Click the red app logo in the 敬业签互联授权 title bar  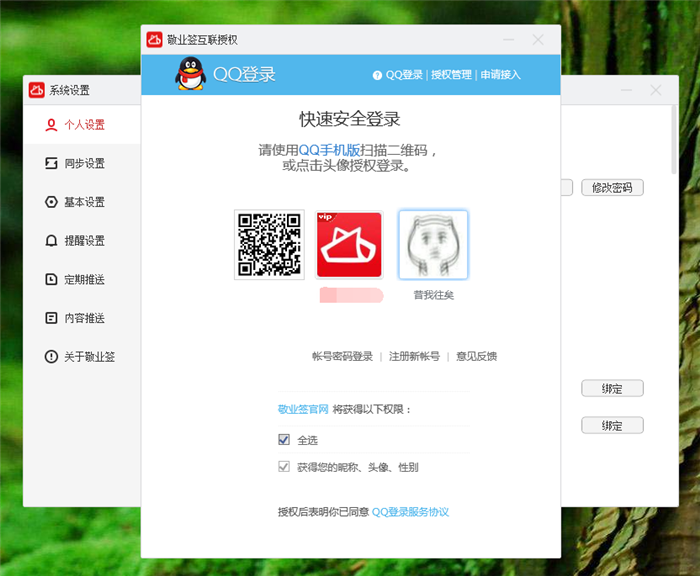(x=154, y=40)
